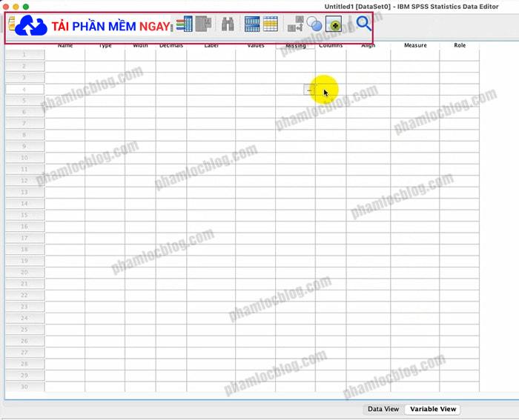Minimize the window with the yellow button
Viewport: 519px width, 420px height.
tap(16, 7)
